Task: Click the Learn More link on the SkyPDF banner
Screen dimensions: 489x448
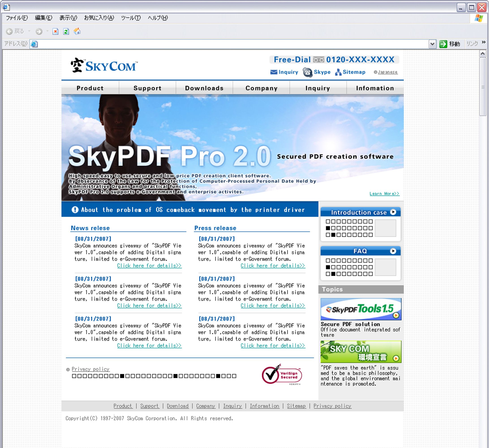Action: click(x=384, y=193)
